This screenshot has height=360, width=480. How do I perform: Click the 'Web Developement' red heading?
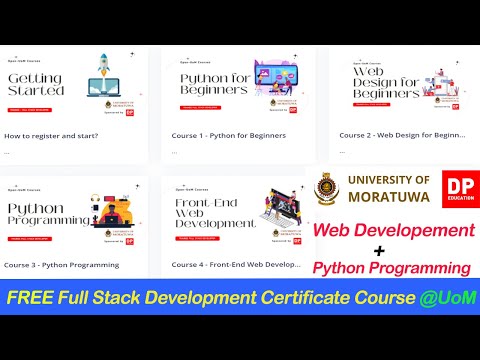[394, 230]
